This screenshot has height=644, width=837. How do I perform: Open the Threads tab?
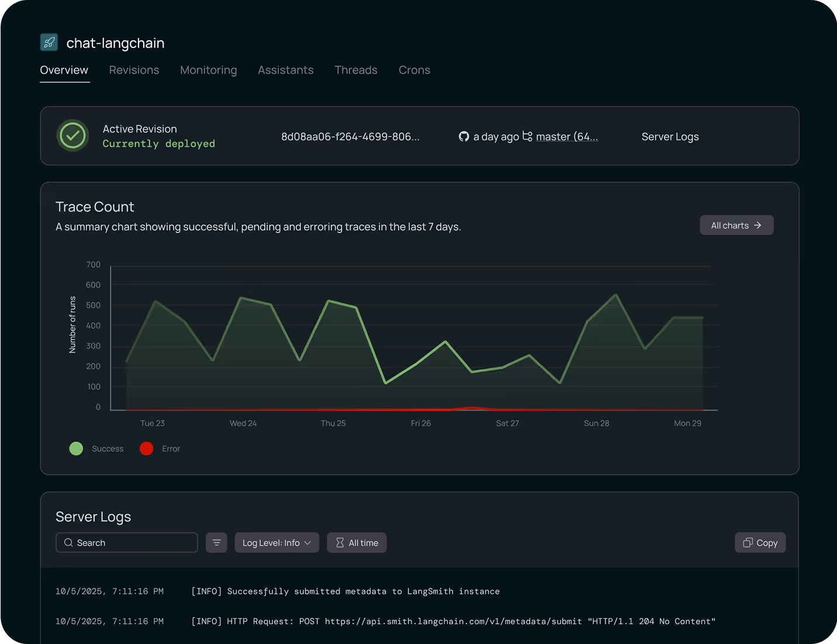click(x=356, y=70)
